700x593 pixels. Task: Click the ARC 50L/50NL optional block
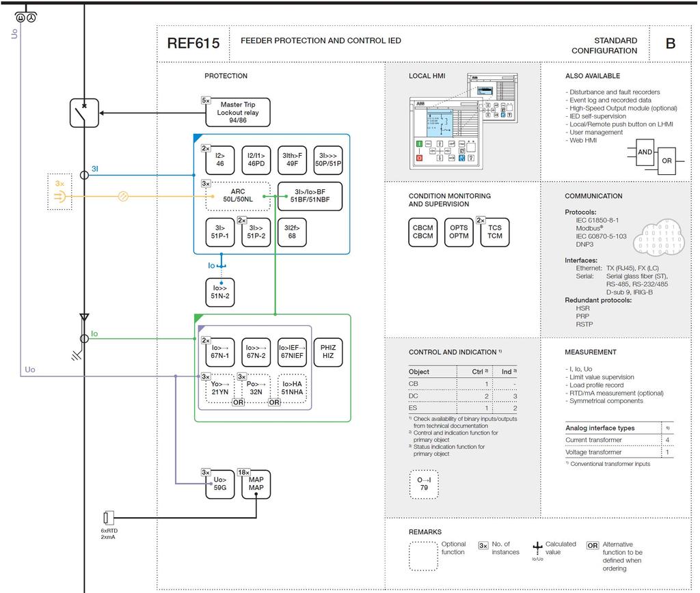[238, 196]
